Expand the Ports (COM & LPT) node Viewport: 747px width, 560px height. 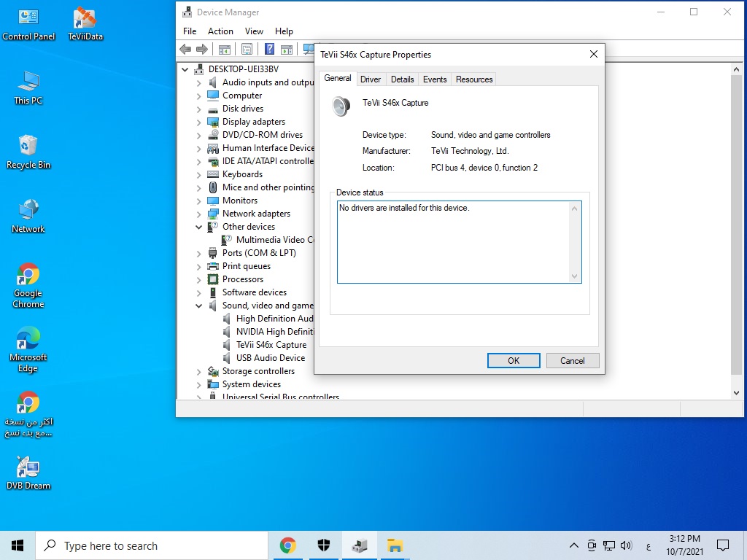(x=198, y=253)
